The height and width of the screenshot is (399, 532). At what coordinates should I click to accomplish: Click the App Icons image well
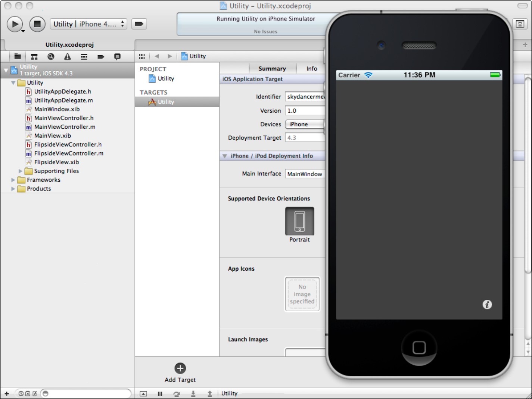point(302,294)
